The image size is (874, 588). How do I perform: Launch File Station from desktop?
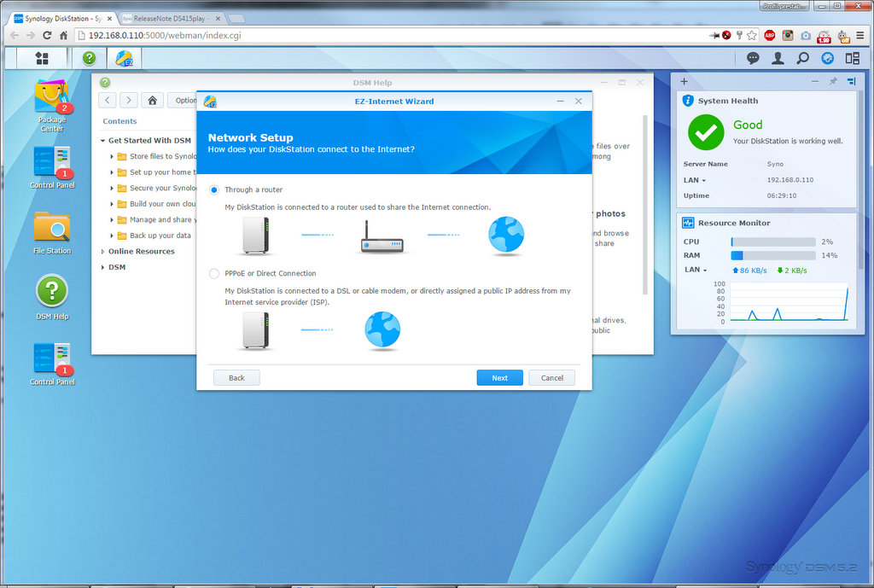[x=52, y=232]
